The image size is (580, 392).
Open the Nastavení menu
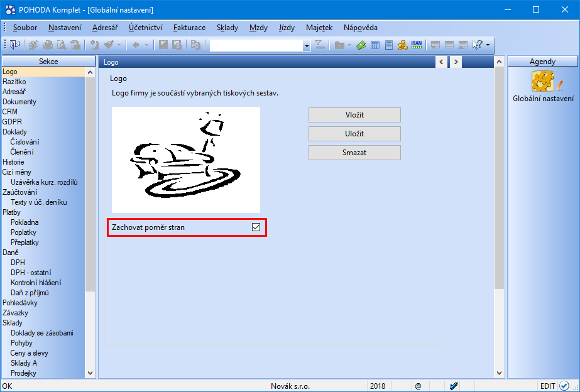65,28
